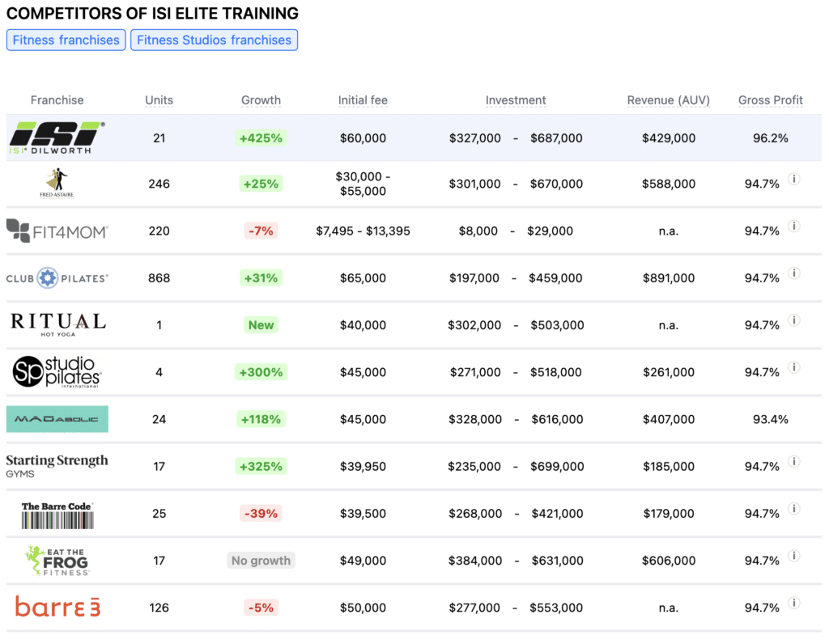Image resolution: width=829 pixels, height=644 pixels.
Task: Click the $60,000 initial fee cell
Action: 363,138
